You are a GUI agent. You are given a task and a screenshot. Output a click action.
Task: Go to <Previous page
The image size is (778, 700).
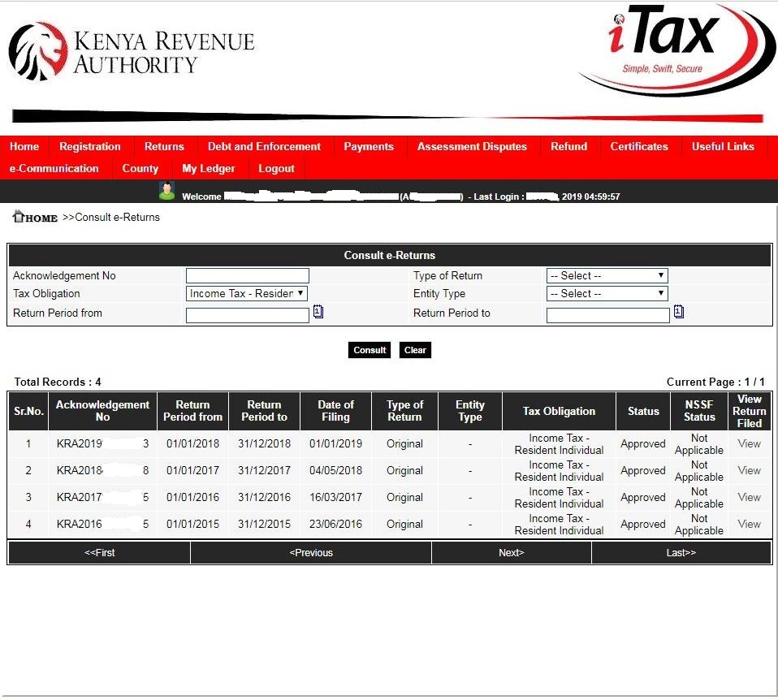tap(311, 553)
